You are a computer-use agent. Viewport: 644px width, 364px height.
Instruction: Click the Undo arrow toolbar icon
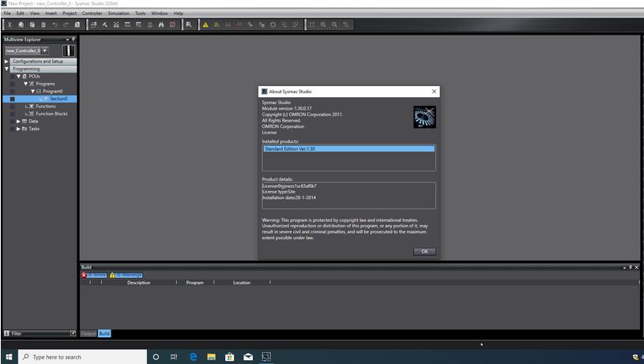55,24
